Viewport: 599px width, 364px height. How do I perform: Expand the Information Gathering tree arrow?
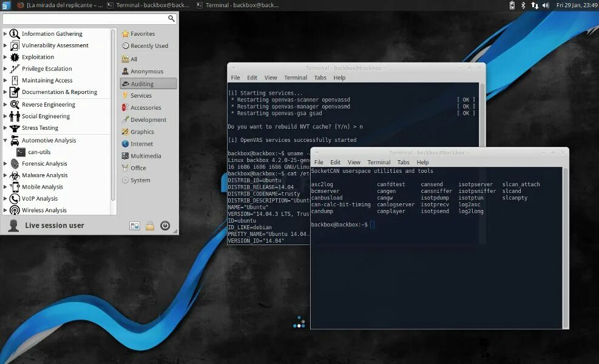coord(5,33)
